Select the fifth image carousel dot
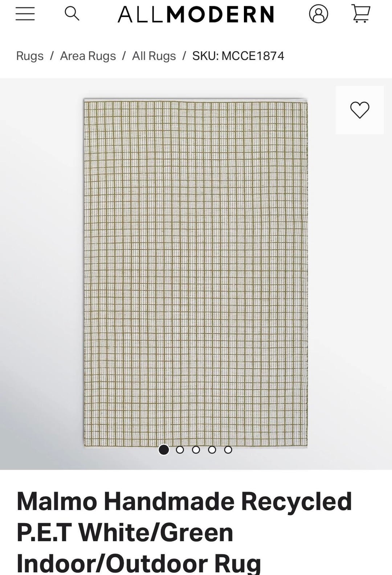392x575 pixels. (x=228, y=450)
